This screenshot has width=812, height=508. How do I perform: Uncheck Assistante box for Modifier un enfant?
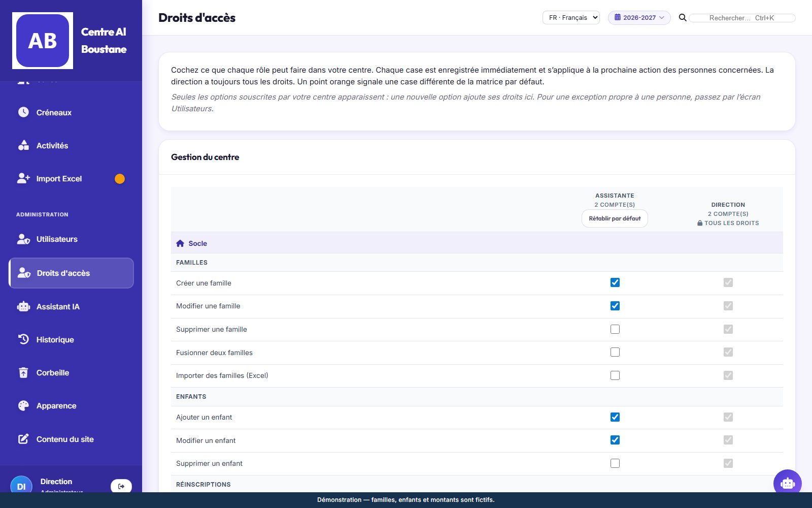pos(615,440)
